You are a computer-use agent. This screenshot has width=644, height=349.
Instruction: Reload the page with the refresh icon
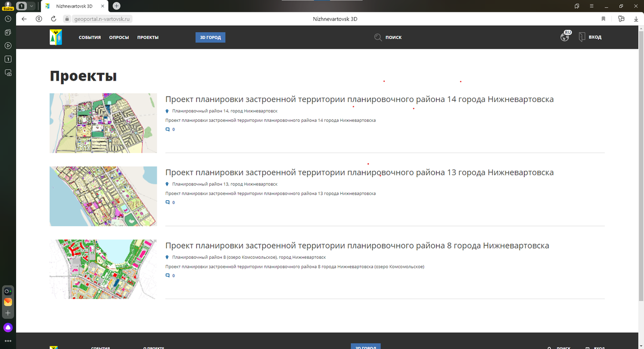point(54,18)
